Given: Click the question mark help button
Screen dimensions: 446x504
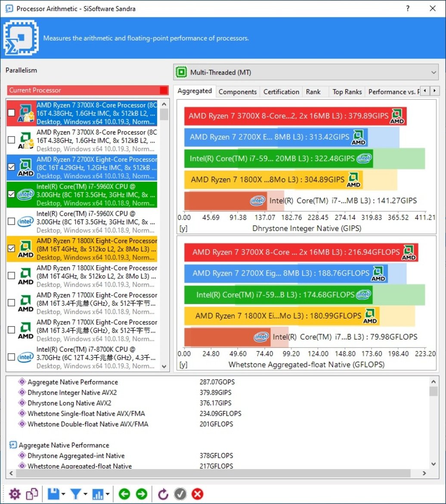Looking at the screenshot, I should pyautogui.click(x=408, y=8).
